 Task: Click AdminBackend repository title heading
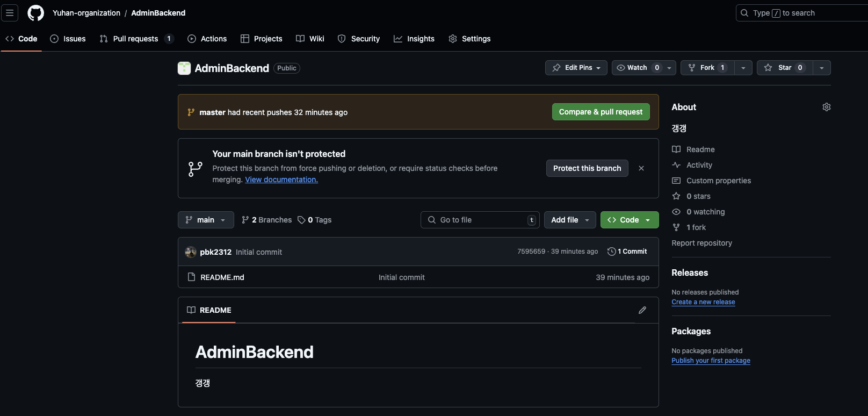pos(232,68)
